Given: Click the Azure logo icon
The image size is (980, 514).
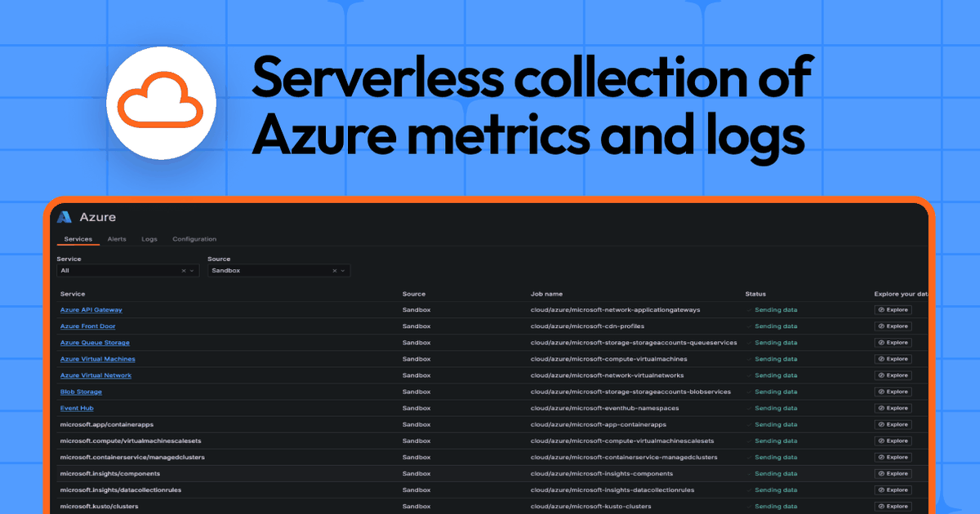Looking at the screenshot, I should (x=65, y=217).
